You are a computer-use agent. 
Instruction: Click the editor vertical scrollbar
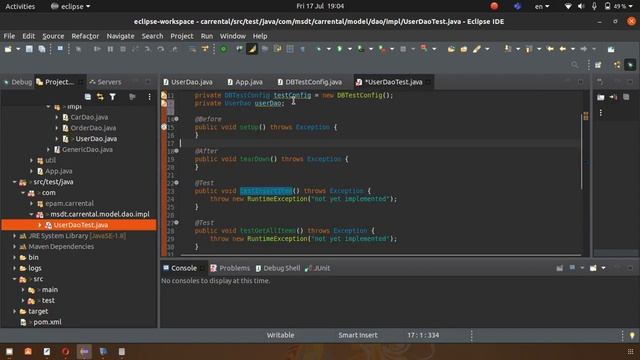click(x=582, y=151)
